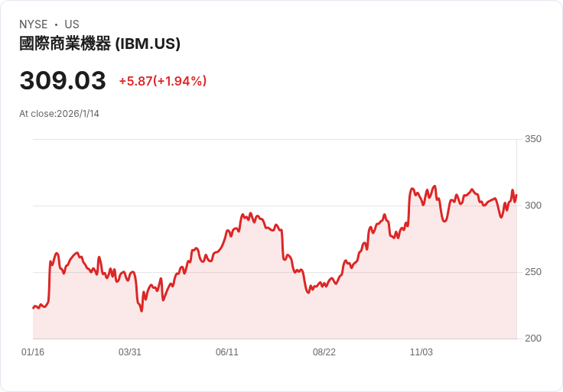
Task: Click the 01/16 date axis label
Action: point(33,352)
